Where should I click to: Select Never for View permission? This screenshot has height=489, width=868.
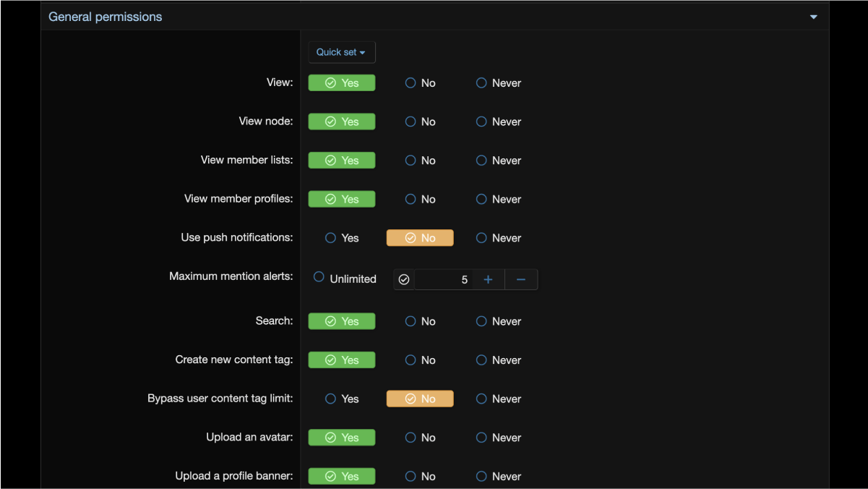coord(498,83)
